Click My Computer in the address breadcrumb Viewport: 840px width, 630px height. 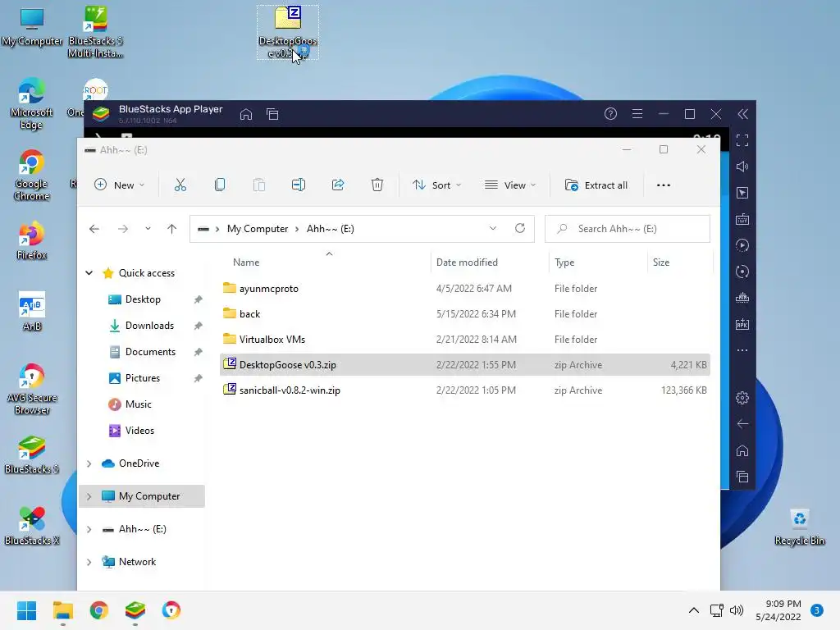point(257,229)
